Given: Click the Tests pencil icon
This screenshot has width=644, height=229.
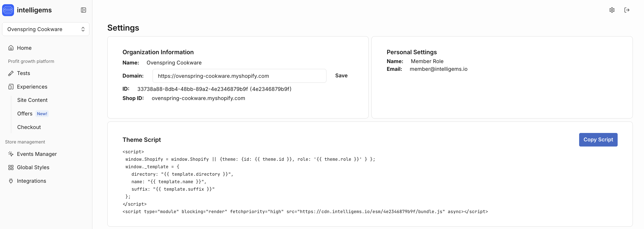Looking at the screenshot, I should point(11,73).
